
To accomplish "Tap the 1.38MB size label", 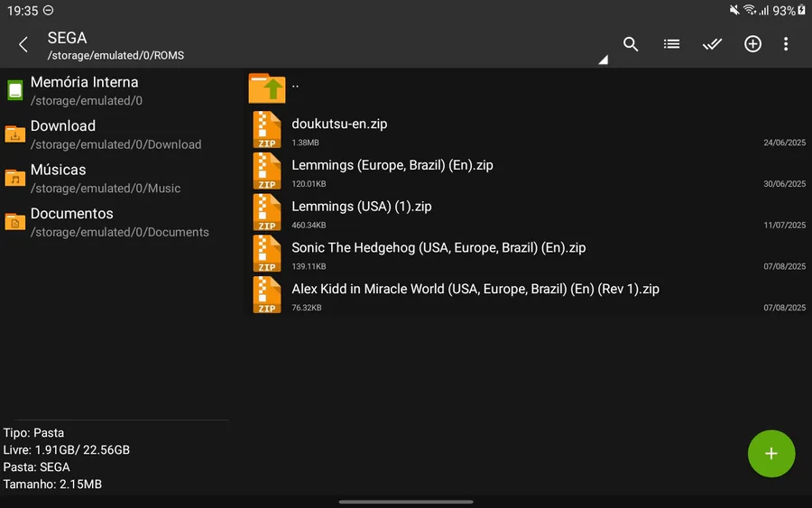I will click(305, 143).
